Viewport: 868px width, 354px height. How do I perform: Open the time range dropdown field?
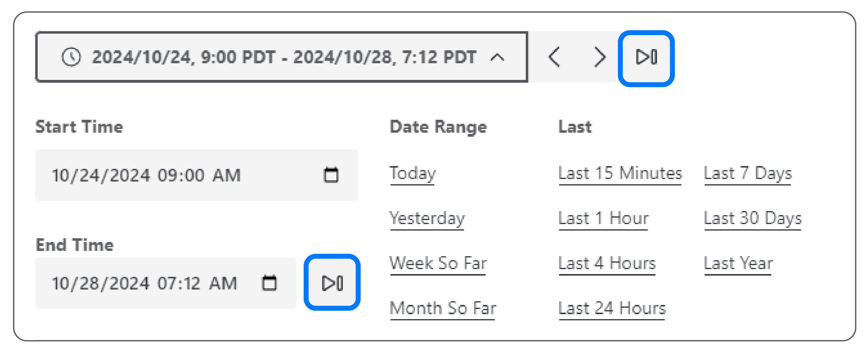point(282,57)
